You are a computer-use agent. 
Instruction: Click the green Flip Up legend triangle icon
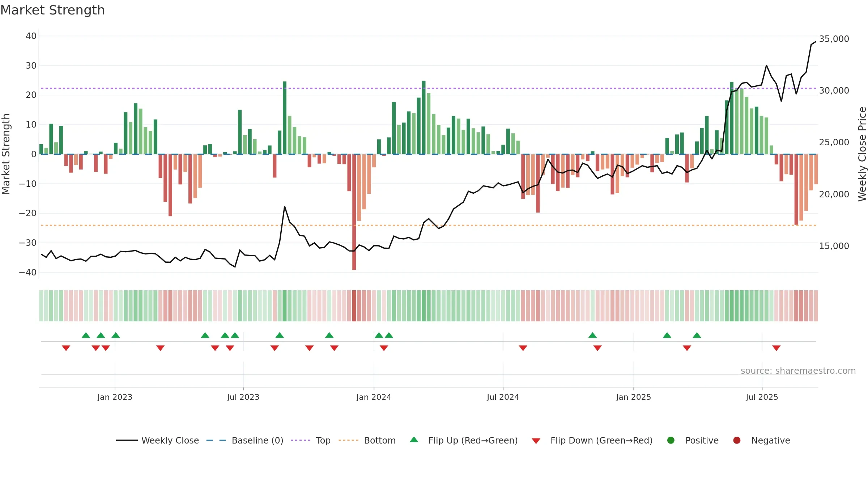414,440
